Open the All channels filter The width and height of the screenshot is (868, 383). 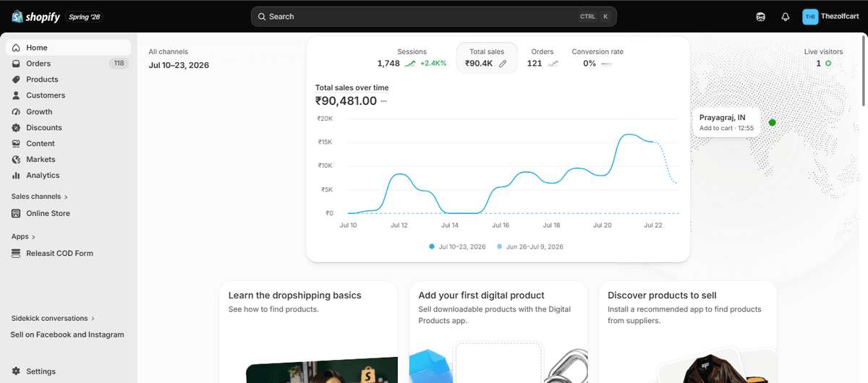pos(169,52)
